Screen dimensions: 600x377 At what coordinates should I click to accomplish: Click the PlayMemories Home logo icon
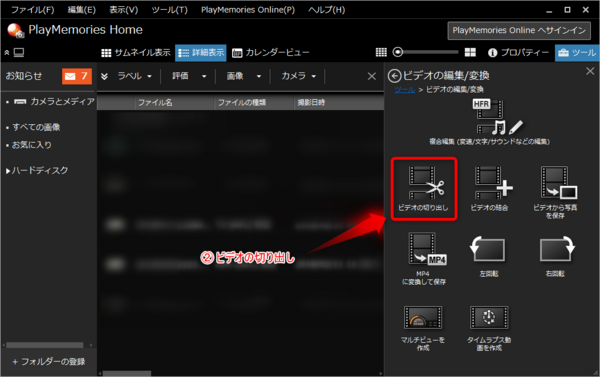pos(15,30)
